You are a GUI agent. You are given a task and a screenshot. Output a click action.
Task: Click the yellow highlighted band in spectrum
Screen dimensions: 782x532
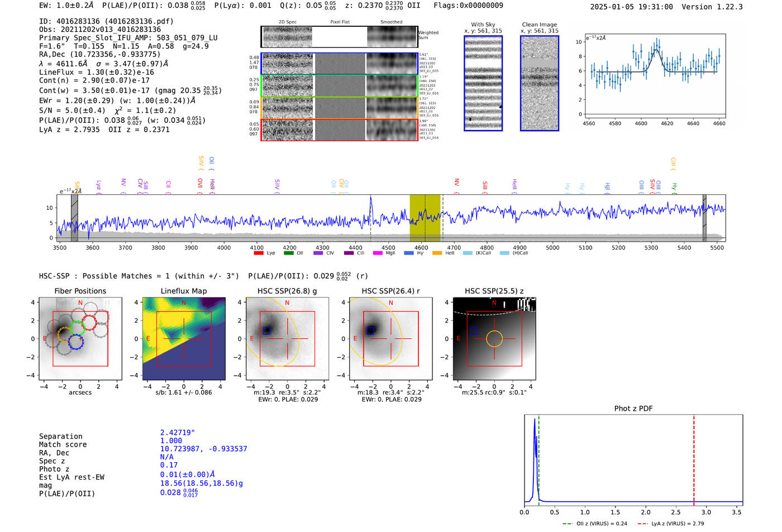425,218
